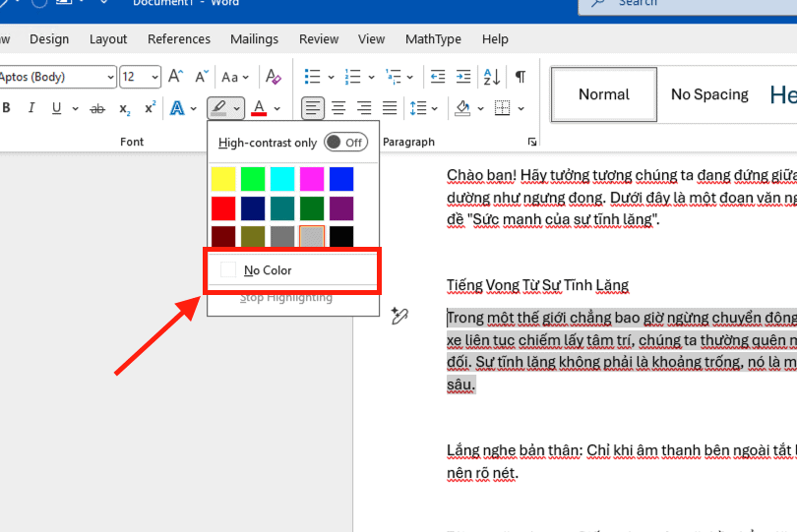The height and width of the screenshot is (532, 797).
Task: Apply strikethrough formatting
Action: pyautogui.click(x=97, y=108)
